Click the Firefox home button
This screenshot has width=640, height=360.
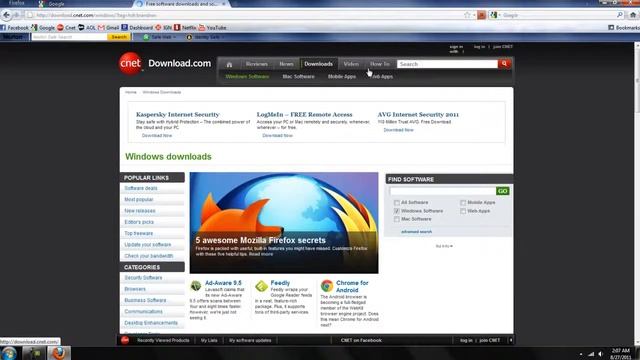pyautogui.click(x=633, y=15)
